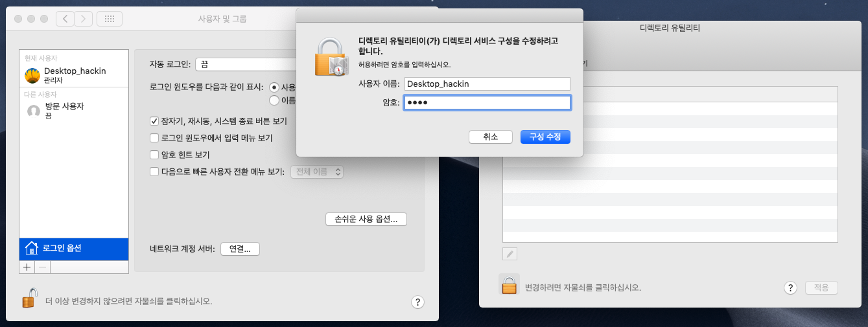868x327 pixels.
Task: Click the guest user silhouette icon
Action: [x=34, y=111]
